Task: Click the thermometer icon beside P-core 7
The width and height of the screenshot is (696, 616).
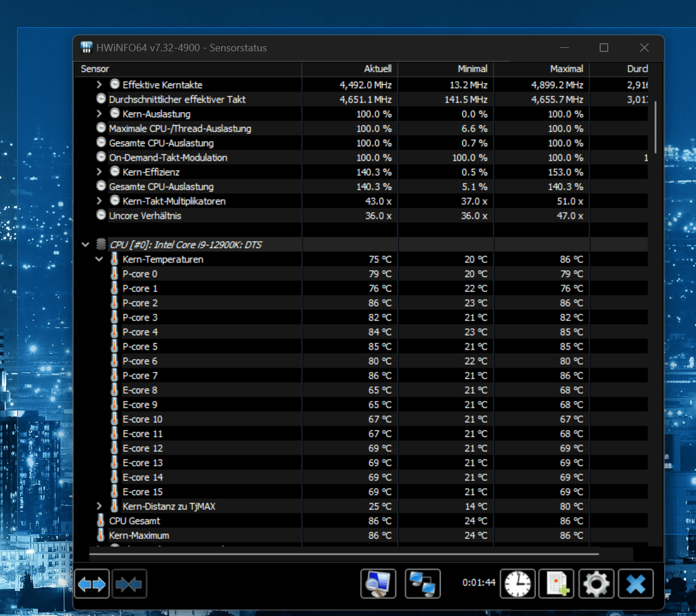Action: 115,375
